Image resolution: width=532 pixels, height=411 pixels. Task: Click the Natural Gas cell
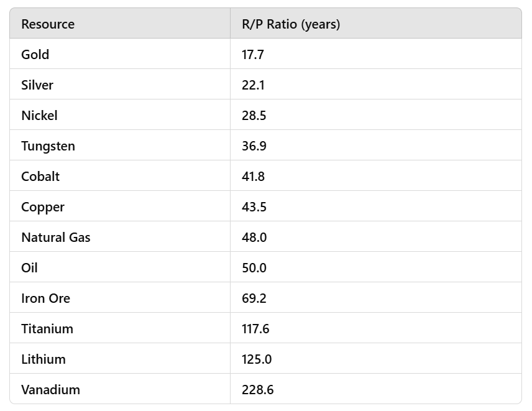[x=56, y=238]
